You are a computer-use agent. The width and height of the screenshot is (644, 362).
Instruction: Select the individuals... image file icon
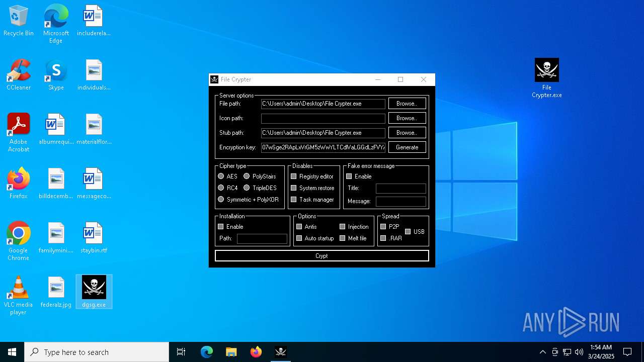coord(94,75)
